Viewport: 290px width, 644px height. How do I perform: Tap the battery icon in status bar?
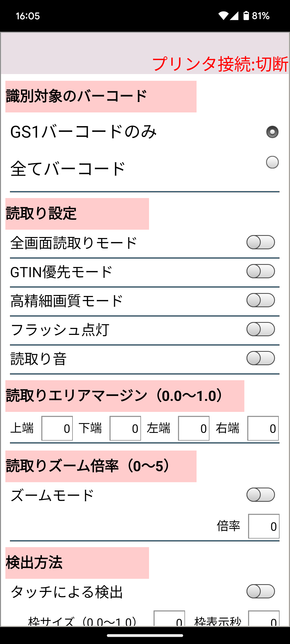point(246,16)
